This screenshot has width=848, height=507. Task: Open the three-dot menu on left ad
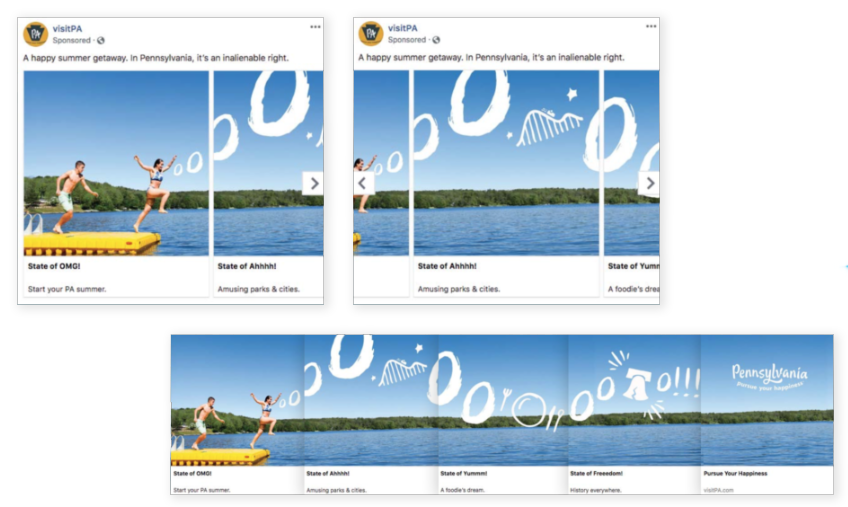pyautogui.click(x=315, y=27)
